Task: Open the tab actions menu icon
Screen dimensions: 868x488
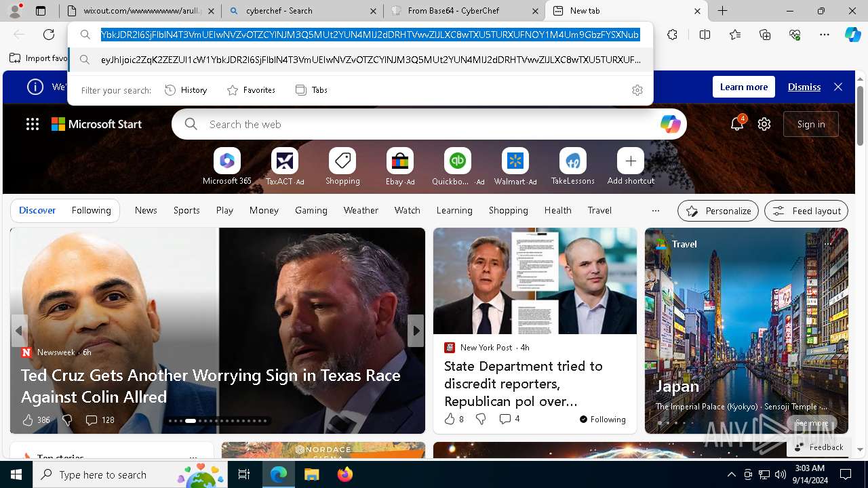Action: 41,11
